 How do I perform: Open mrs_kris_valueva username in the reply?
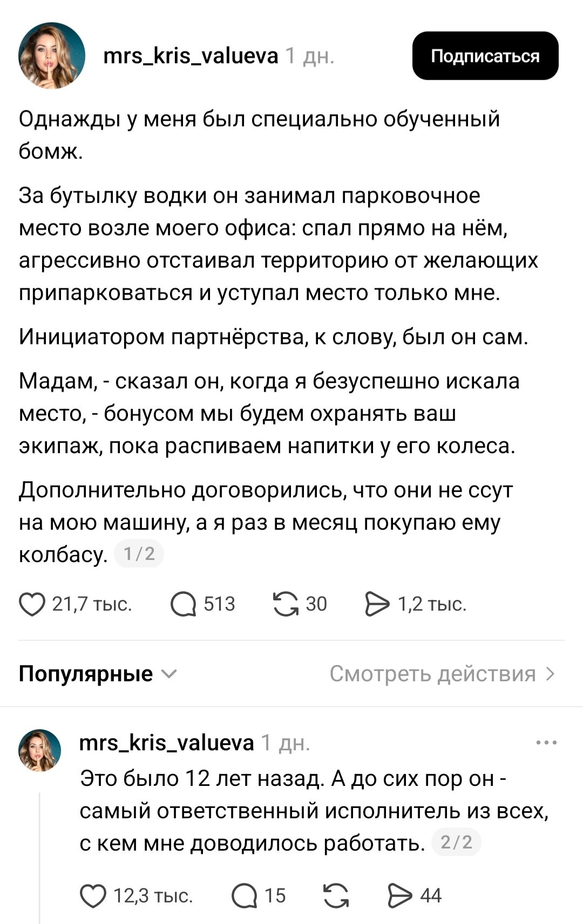coord(166,743)
